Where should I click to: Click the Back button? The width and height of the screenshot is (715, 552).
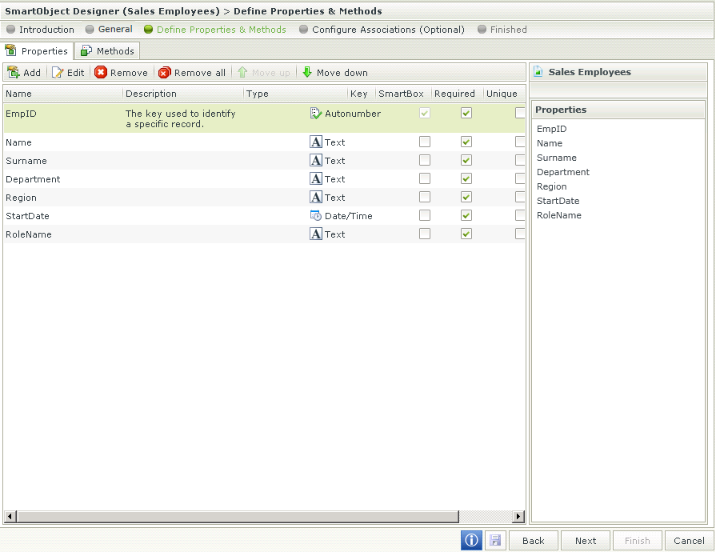(x=534, y=541)
